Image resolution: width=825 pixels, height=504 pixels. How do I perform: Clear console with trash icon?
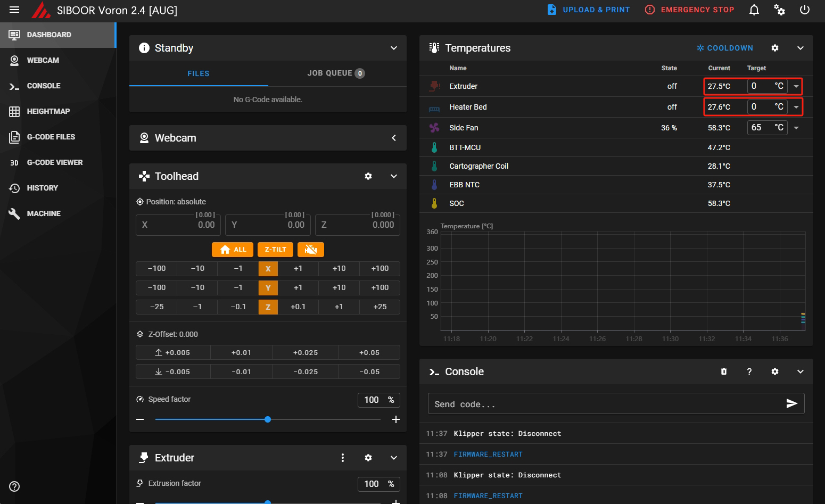click(x=723, y=371)
